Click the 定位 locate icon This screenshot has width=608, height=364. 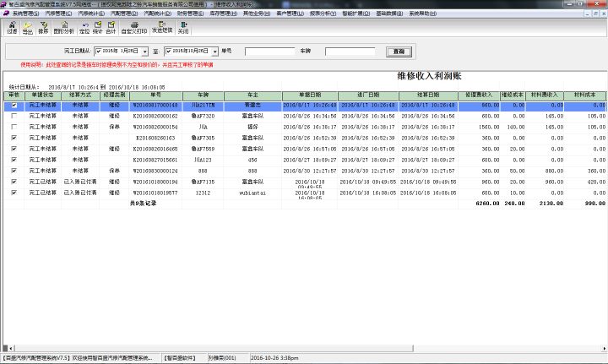pyautogui.click(x=84, y=28)
